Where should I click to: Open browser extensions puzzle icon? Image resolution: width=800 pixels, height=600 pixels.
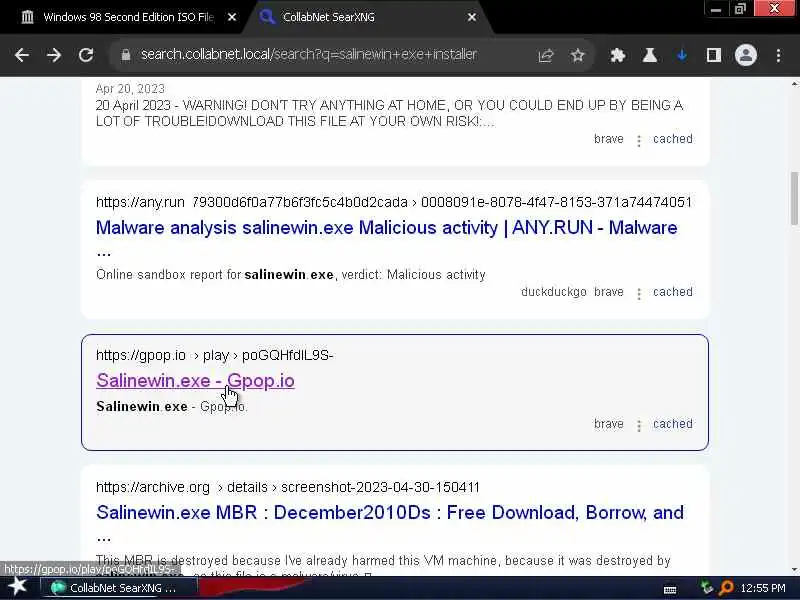(x=618, y=55)
